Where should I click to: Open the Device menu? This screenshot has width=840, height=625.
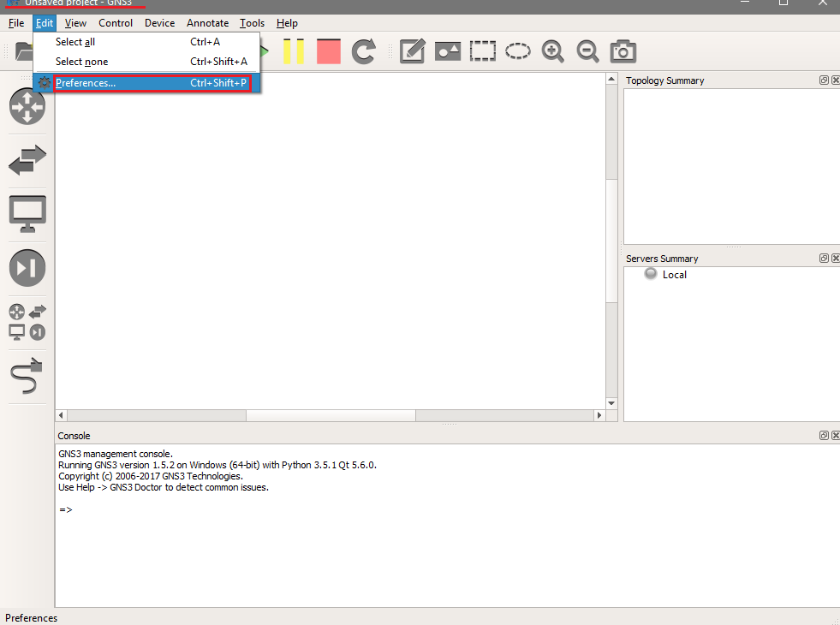pyautogui.click(x=159, y=23)
